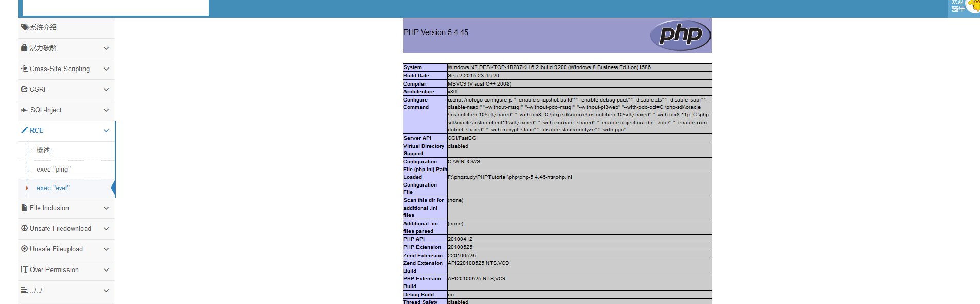
Task: Click the white logo box in header
Action: [116, 8]
